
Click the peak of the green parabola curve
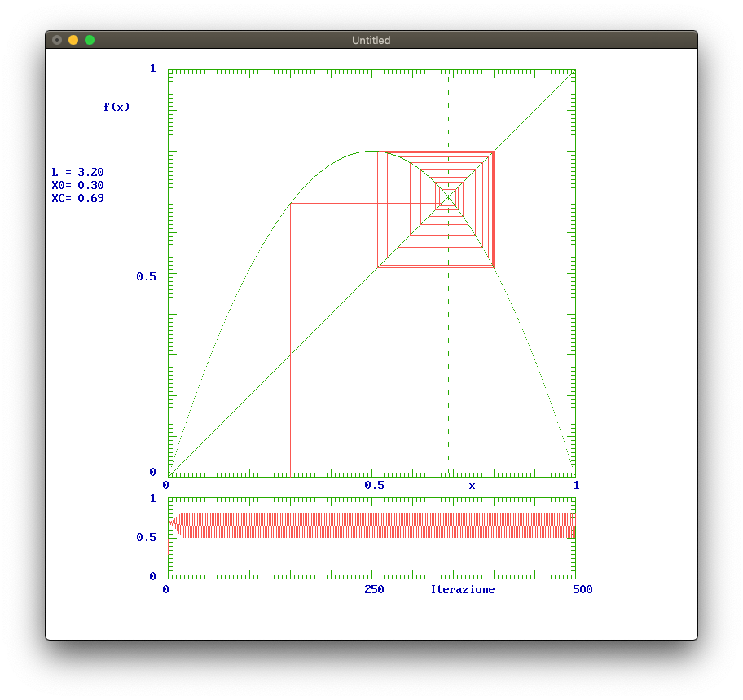click(x=371, y=151)
